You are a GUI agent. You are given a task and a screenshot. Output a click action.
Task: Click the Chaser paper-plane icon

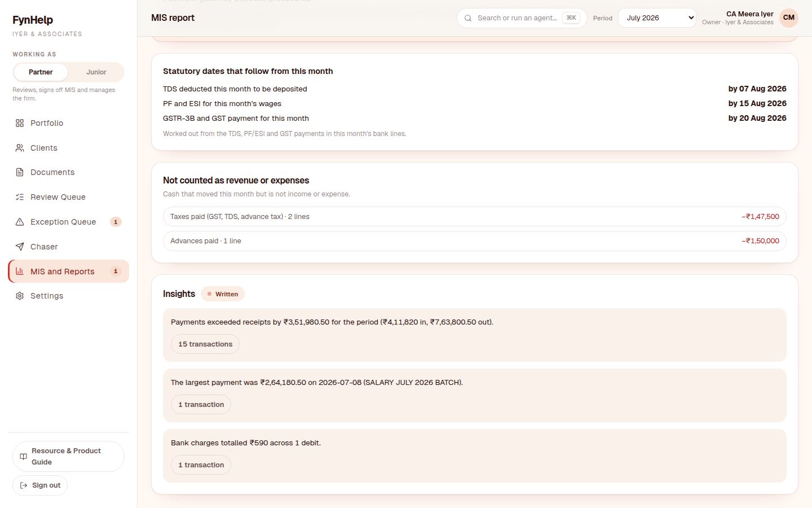pos(20,247)
